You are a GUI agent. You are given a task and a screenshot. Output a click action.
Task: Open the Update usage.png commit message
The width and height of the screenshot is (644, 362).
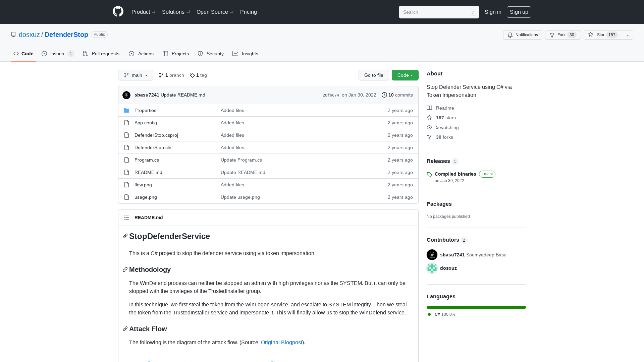point(240,197)
